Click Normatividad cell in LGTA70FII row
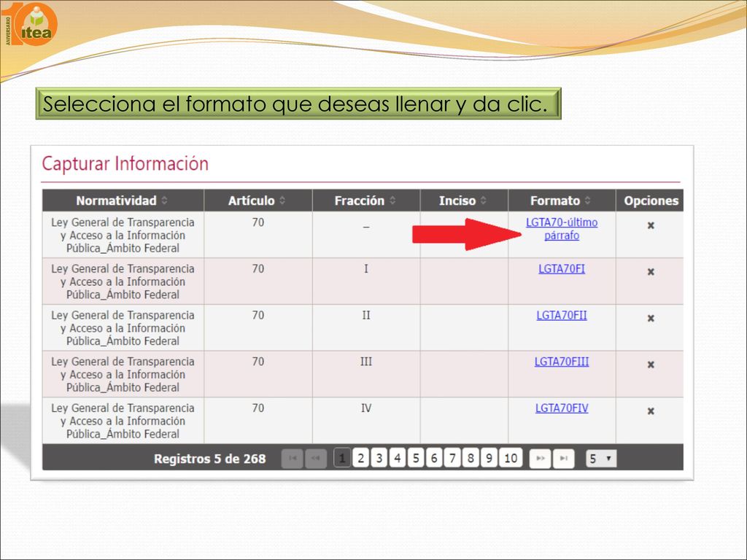 pos(123,327)
